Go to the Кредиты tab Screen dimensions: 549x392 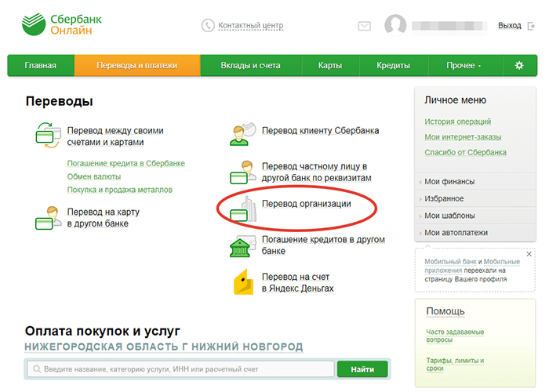click(x=393, y=65)
